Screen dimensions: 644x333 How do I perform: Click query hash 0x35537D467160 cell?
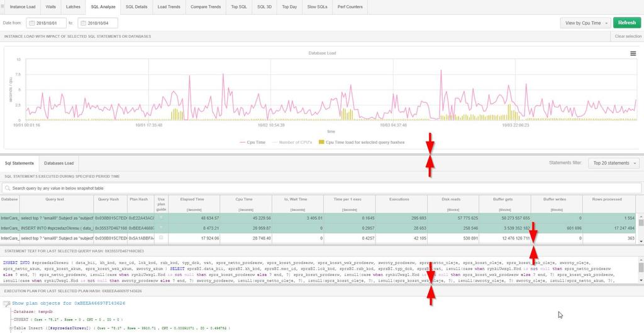coord(111,227)
